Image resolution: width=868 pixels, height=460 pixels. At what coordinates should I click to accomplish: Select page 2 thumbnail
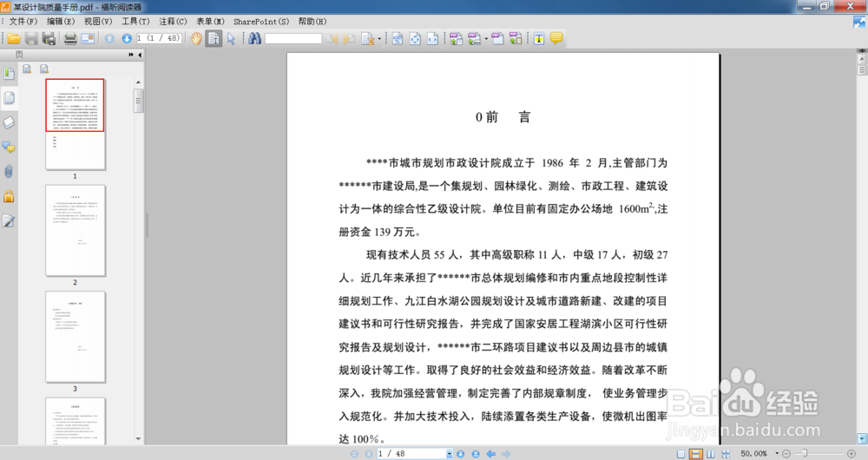click(76, 231)
